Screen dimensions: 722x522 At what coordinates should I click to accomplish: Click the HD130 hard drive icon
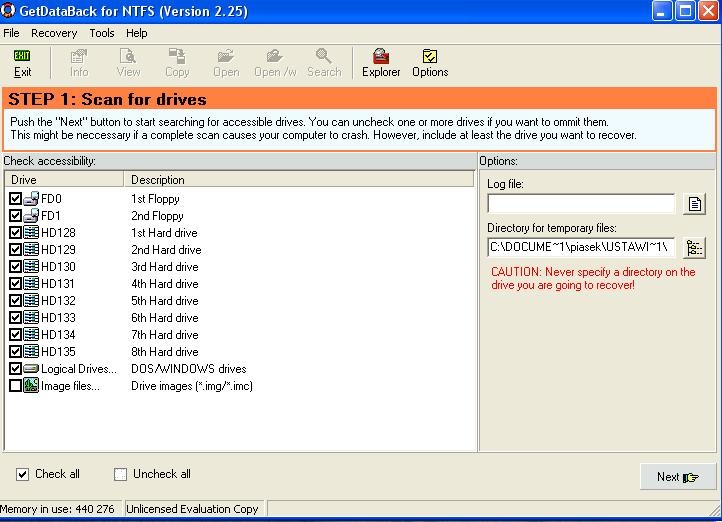point(31,267)
